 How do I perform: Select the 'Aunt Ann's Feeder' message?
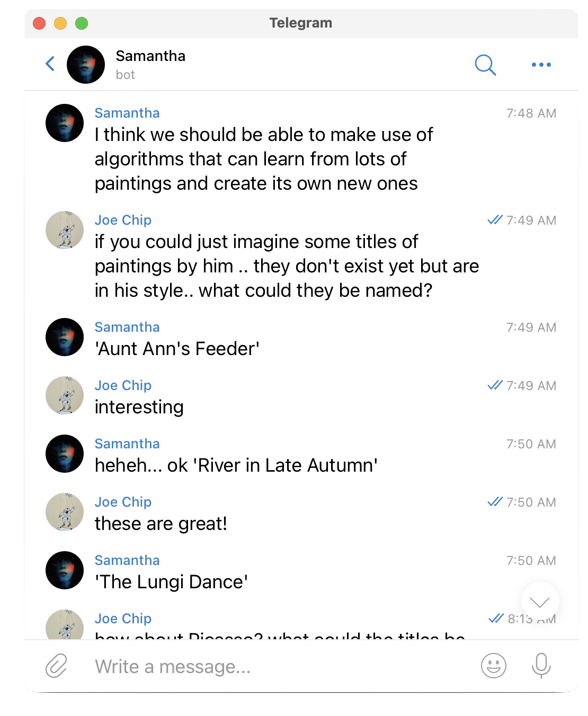point(177,349)
